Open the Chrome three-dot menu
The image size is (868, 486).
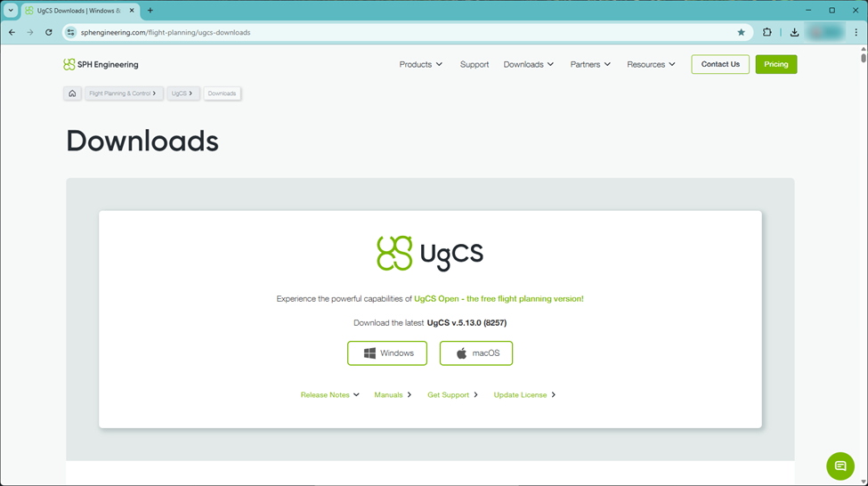tap(856, 32)
